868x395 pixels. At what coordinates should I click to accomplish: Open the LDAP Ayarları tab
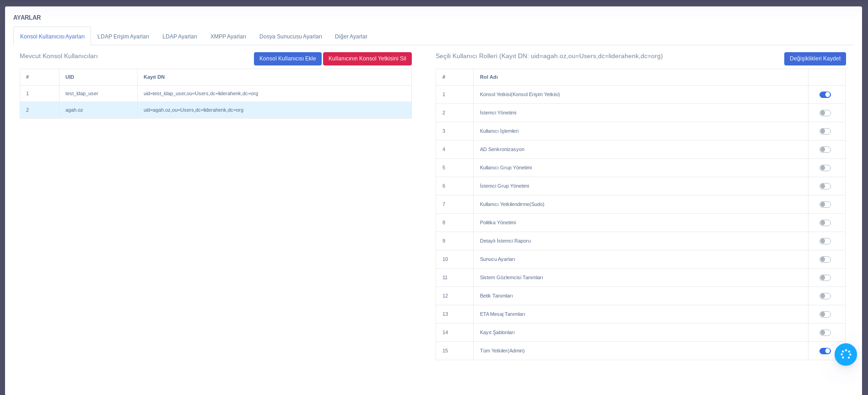coord(179,37)
